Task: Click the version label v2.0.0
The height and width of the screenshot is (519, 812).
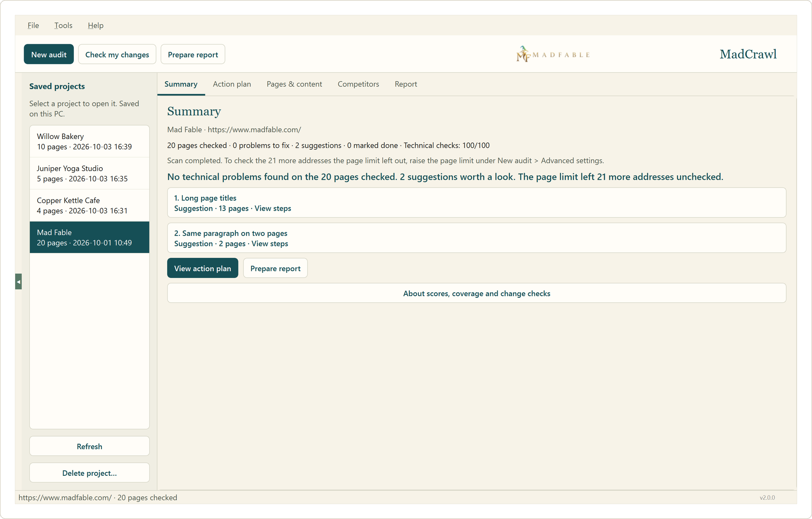Action: pos(767,498)
